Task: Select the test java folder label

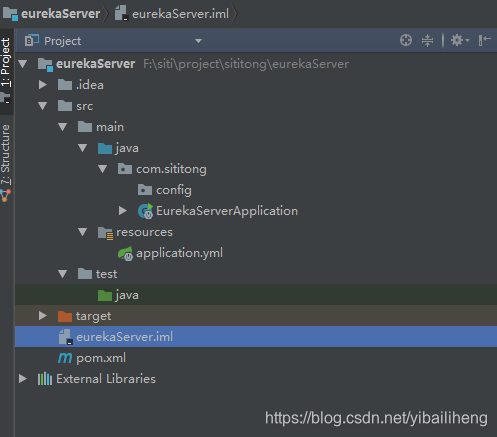Action: click(x=127, y=295)
